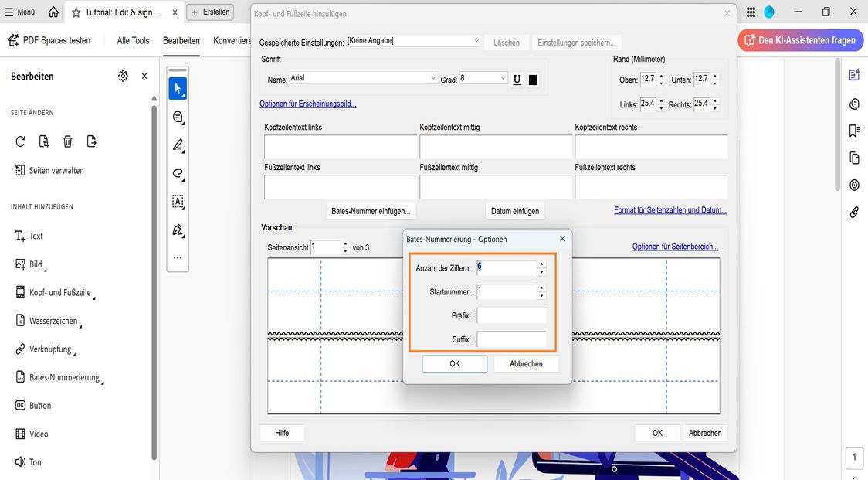Click Hilfe button in dialog
The height and width of the screenshot is (480, 868).
tap(282, 433)
